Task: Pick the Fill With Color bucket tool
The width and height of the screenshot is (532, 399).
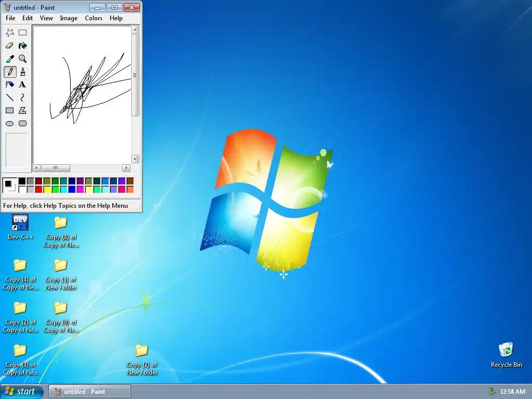Action: [23, 46]
